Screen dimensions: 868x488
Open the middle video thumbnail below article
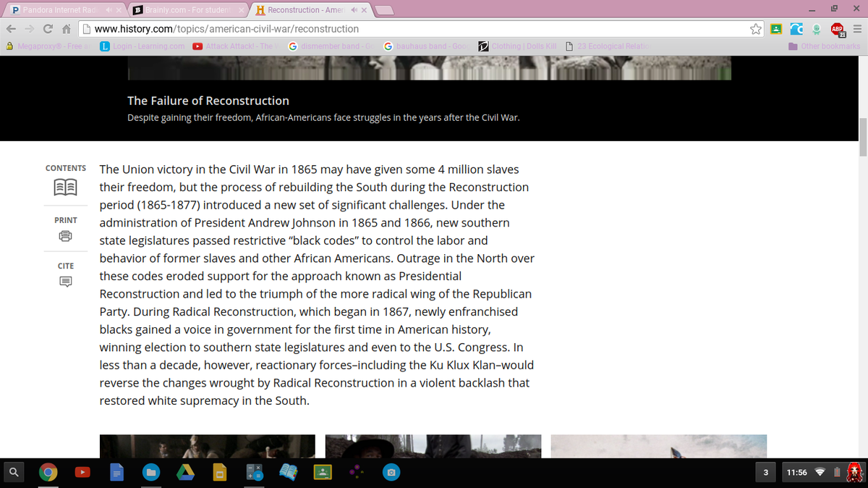click(433, 446)
